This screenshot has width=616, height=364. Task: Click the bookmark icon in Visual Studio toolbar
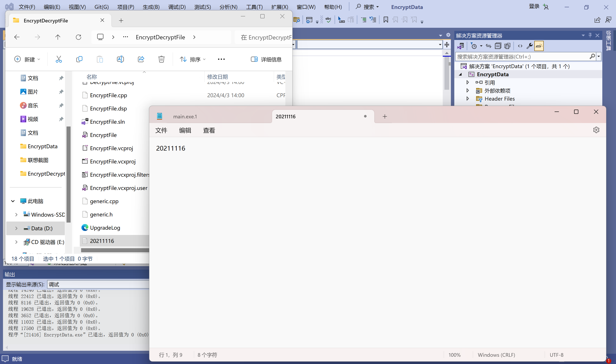coord(386,20)
